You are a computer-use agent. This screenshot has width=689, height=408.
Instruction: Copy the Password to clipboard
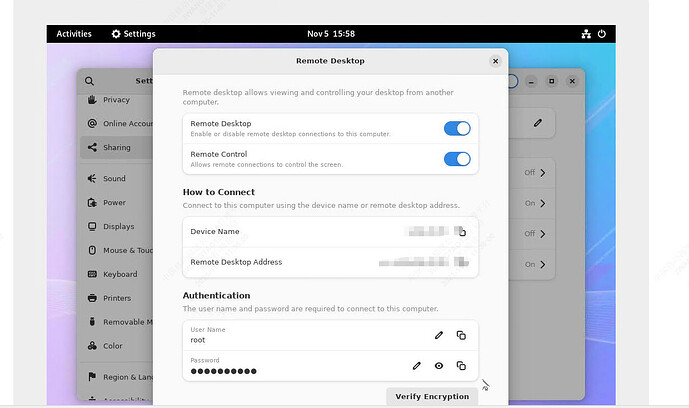point(461,366)
